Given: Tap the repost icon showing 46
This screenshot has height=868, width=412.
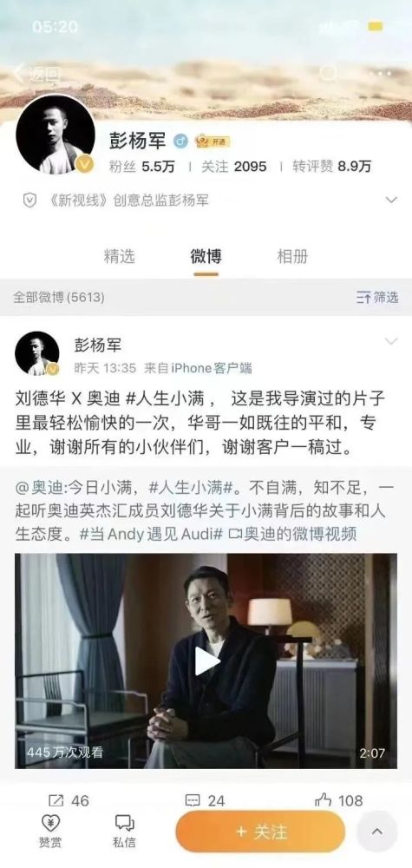Looking at the screenshot, I should coord(69,800).
